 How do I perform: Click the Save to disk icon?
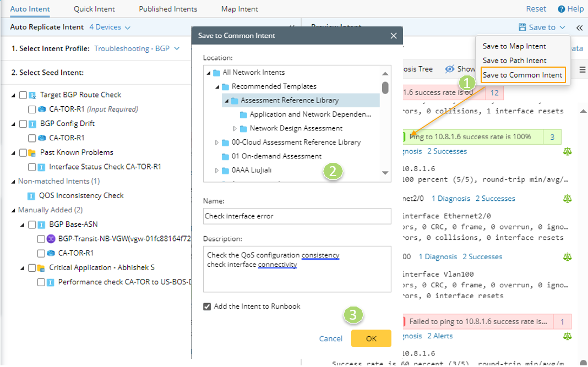pyautogui.click(x=522, y=27)
